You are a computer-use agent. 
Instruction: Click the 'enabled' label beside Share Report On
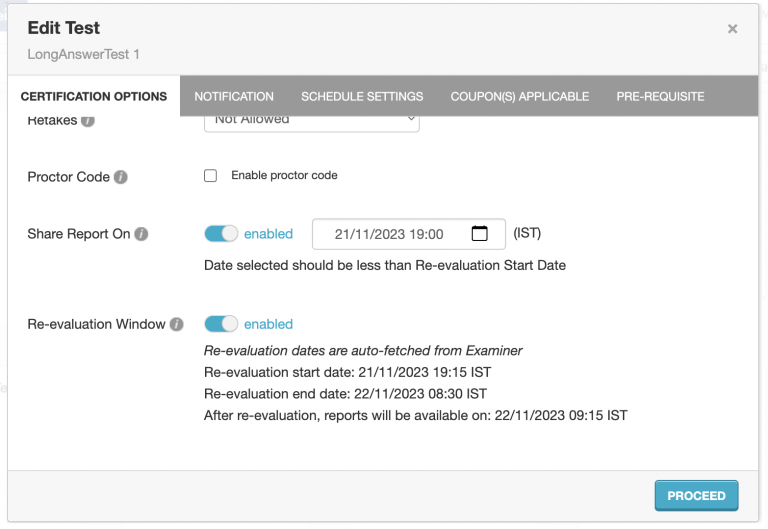pyautogui.click(x=268, y=234)
